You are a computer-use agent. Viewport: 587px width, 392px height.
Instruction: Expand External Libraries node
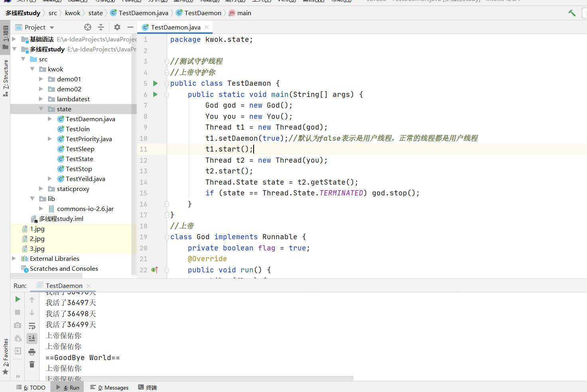point(14,258)
